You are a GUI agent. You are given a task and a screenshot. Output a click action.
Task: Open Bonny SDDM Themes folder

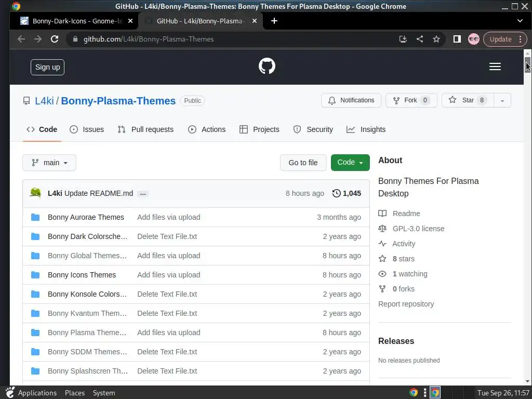click(x=87, y=352)
